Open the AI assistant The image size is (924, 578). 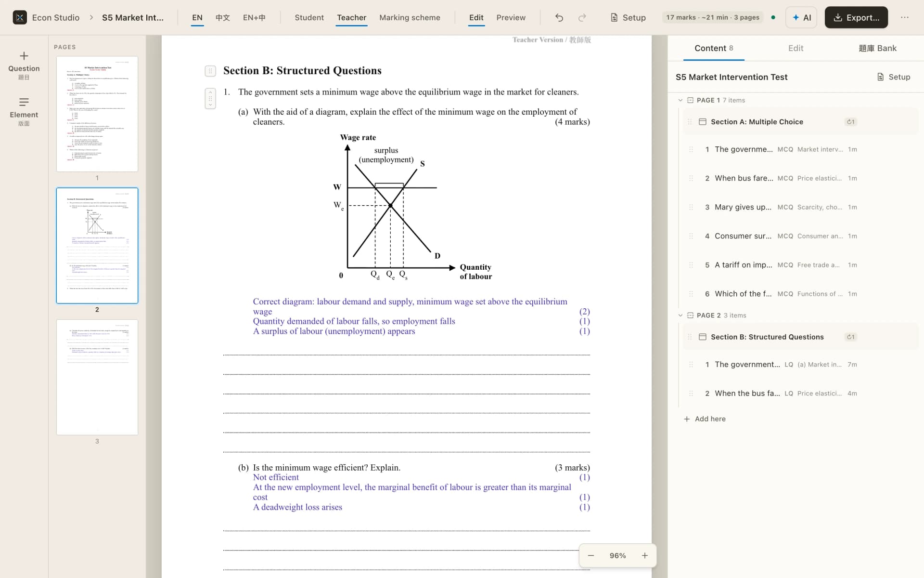point(801,17)
